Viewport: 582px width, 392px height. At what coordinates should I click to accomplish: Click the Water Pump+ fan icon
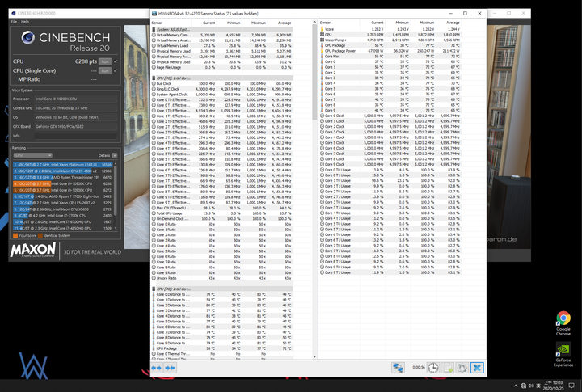(x=322, y=40)
